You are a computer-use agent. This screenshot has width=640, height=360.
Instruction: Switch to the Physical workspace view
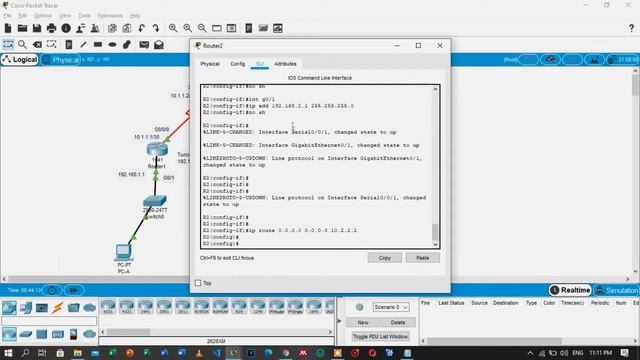[60, 60]
